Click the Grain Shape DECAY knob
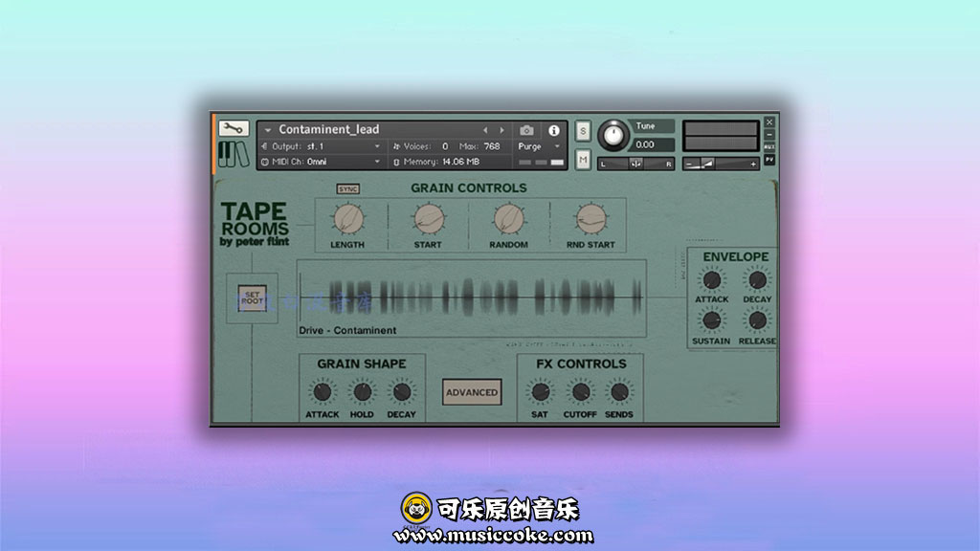The image size is (980, 551). [x=401, y=392]
